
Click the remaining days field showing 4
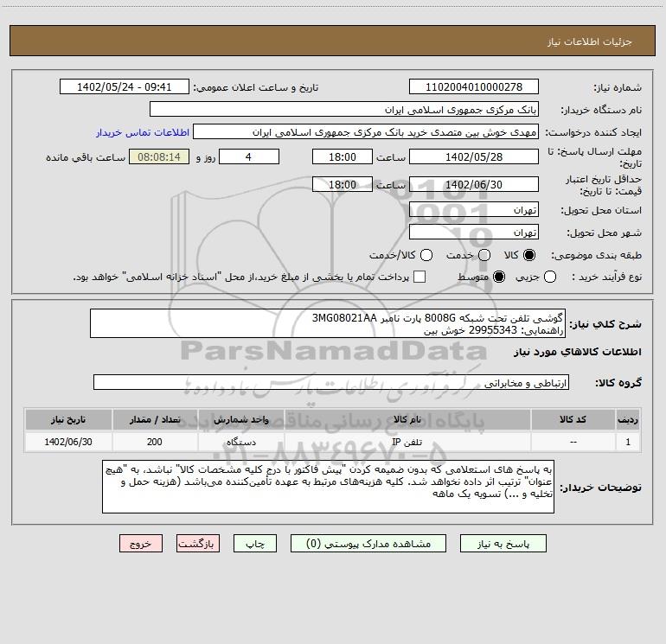point(249,157)
